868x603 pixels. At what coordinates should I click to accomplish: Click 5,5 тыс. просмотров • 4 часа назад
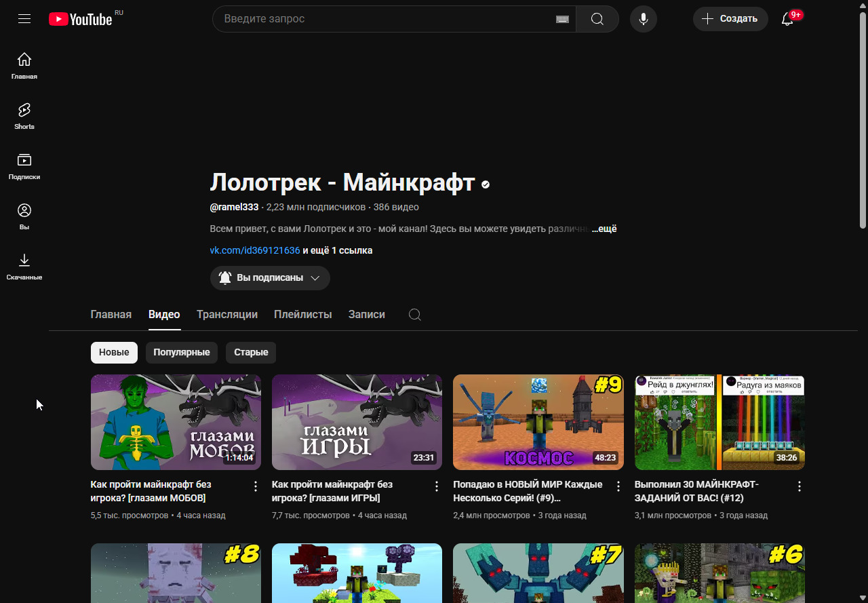click(x=158, y=516)
